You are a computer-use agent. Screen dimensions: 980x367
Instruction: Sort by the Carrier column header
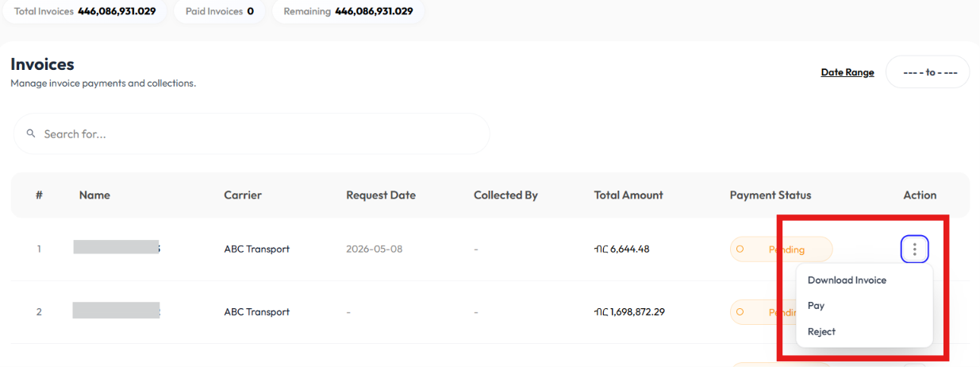(x=243, y=195)
